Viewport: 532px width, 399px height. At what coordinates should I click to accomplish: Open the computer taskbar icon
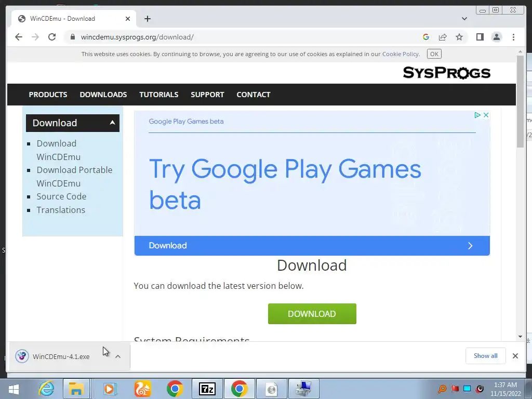coord(303,389)
